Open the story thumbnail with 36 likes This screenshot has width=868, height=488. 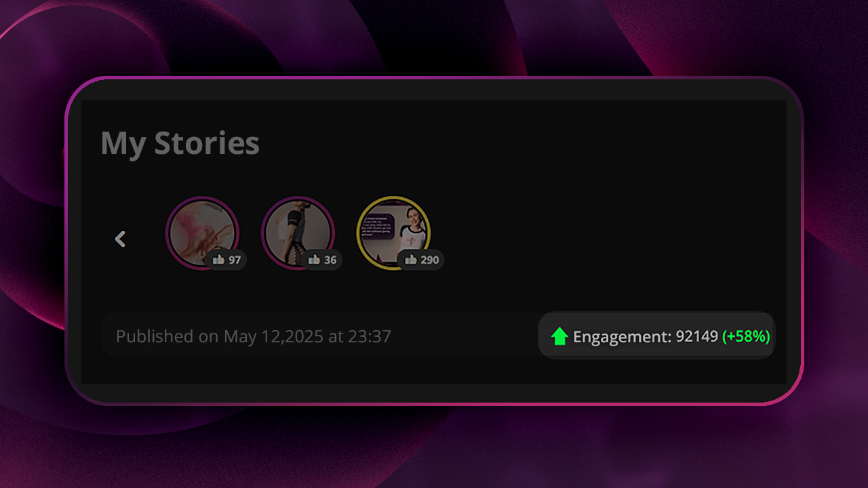298,233
